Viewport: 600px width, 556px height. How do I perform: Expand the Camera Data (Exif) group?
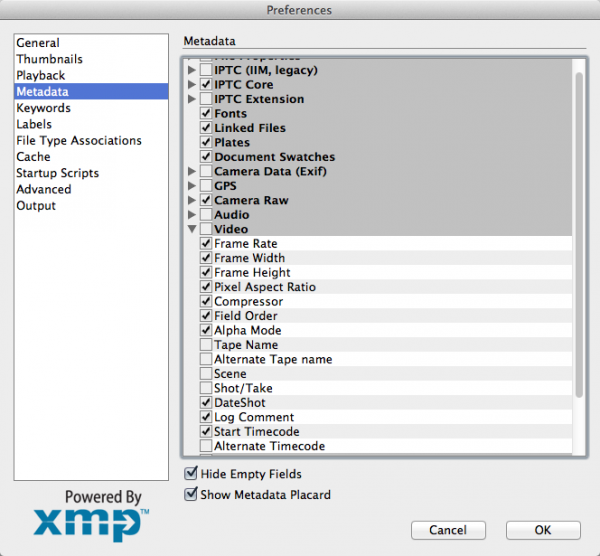pos(192,172)
